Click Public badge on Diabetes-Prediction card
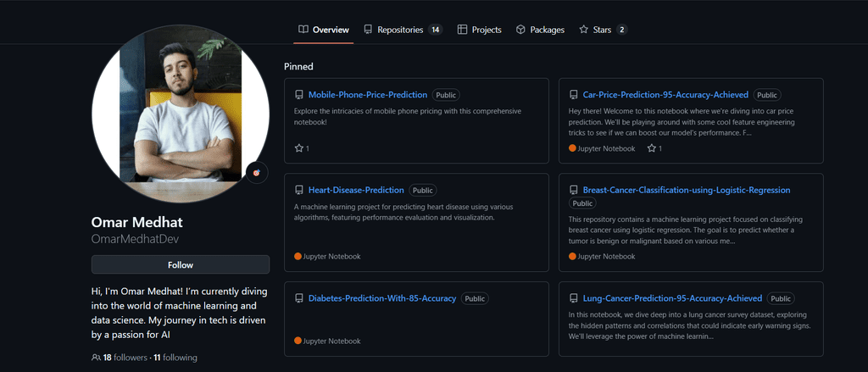 pyautogui.click(x=475, y=298)
